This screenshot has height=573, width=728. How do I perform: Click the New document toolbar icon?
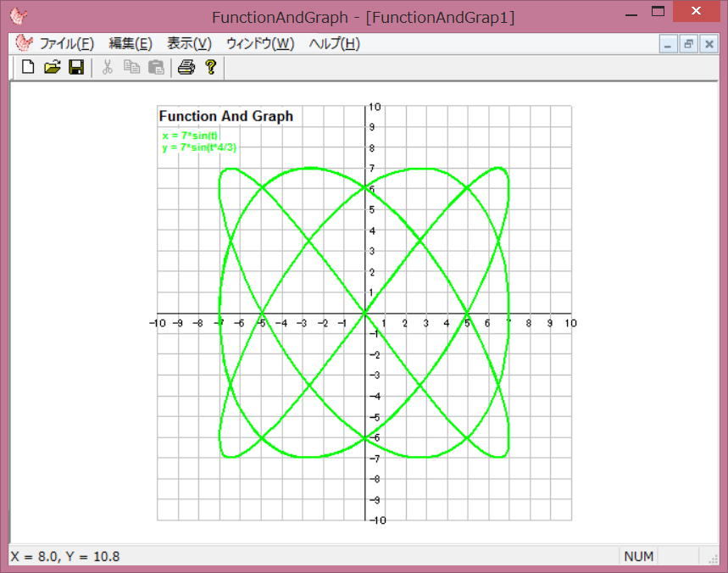pos(28,67)
